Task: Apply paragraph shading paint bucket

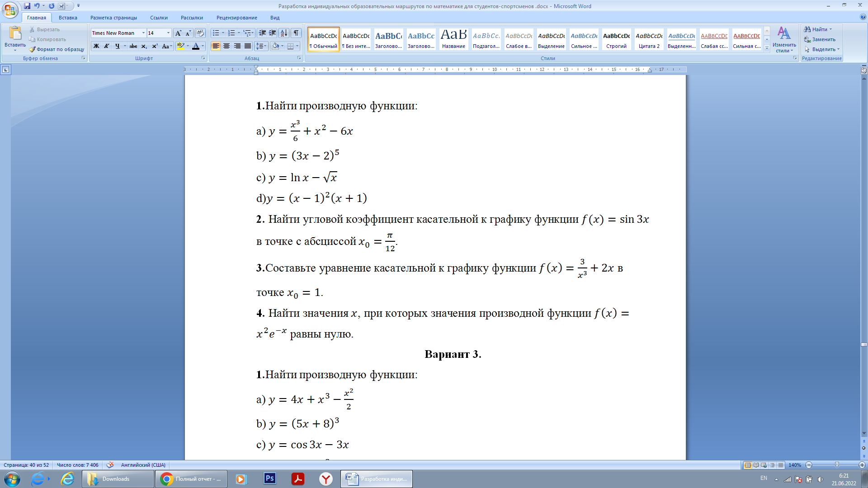Action: click(x=275, y=46)
